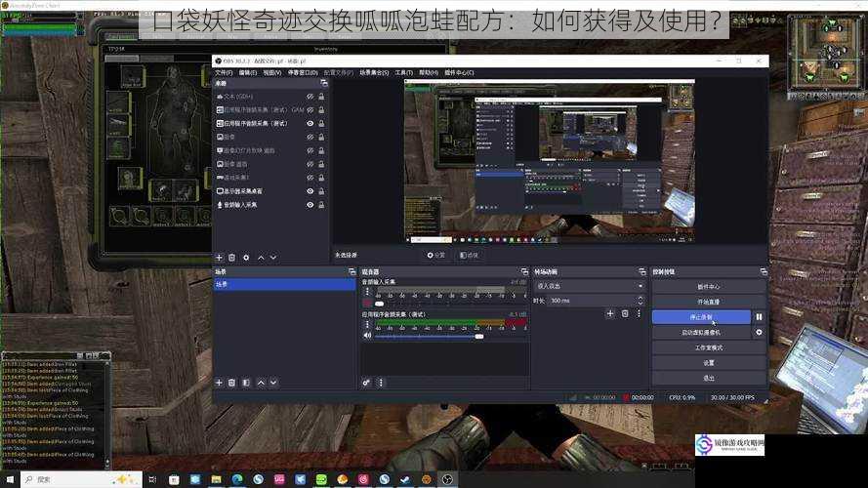Viewport: 868px width, 488px height.
Task: Remove the scene transition with the trash icon
Action: click(625, 313)
